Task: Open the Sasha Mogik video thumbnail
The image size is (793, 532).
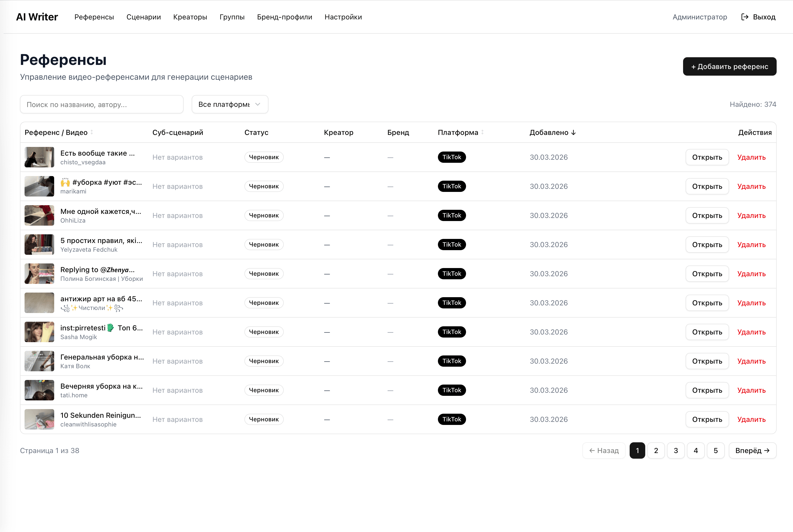Action: [39, 332]
